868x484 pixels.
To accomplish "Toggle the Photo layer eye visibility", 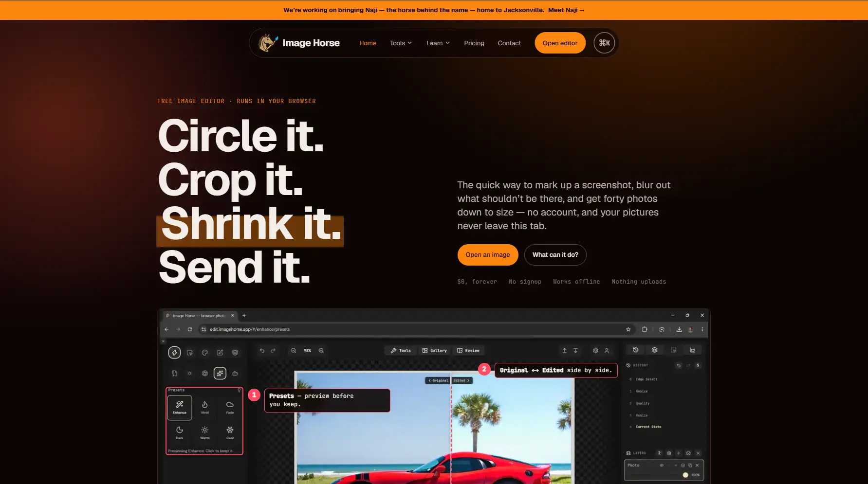I will coord(662,466).
